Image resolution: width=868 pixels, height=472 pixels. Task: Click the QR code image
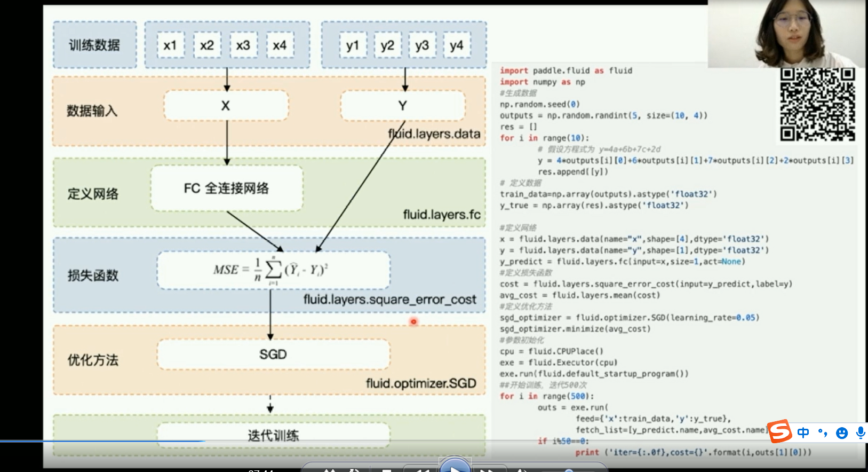[817, 105]
